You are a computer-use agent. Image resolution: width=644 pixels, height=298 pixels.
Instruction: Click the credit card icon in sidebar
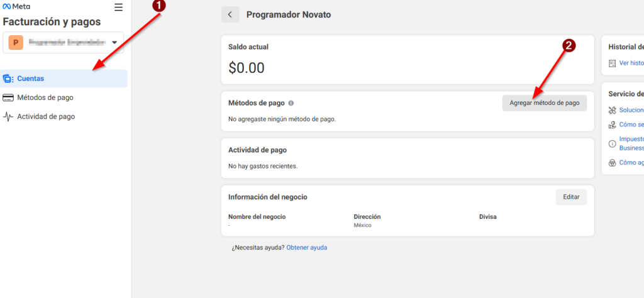point(8,97)
